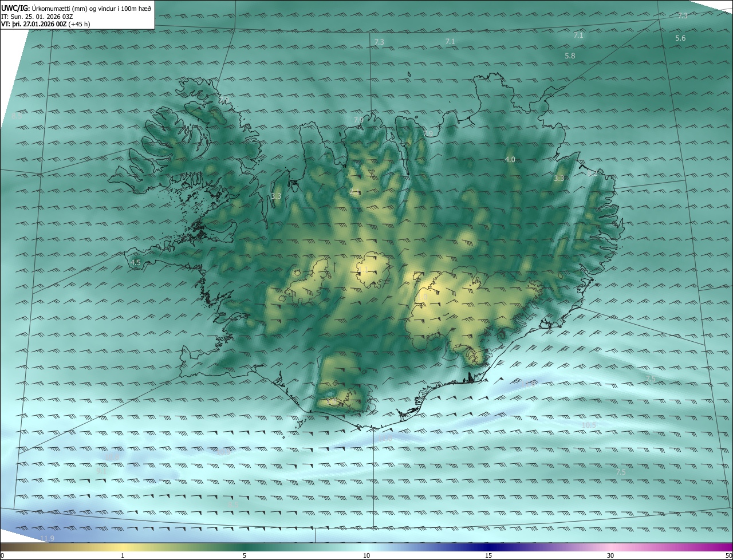
Task: Pick the '5' tick label on the colorbar
Action: tap(245, 555)
